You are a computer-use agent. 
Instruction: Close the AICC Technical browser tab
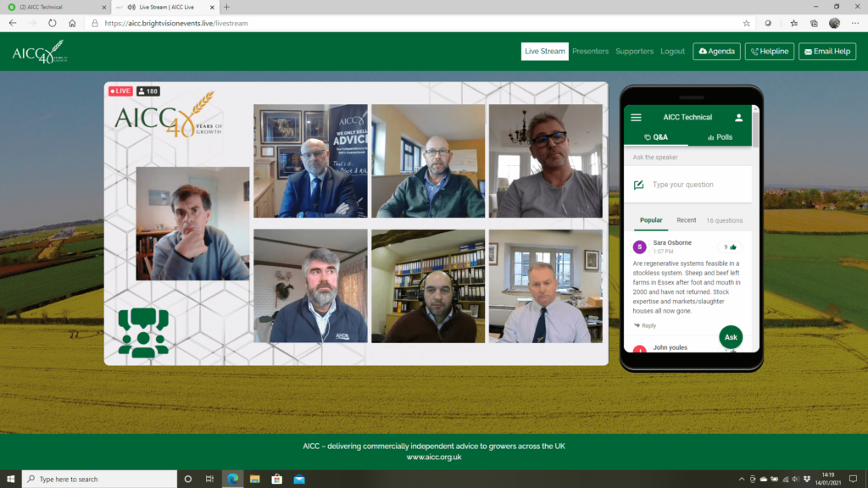coord(104,7)
